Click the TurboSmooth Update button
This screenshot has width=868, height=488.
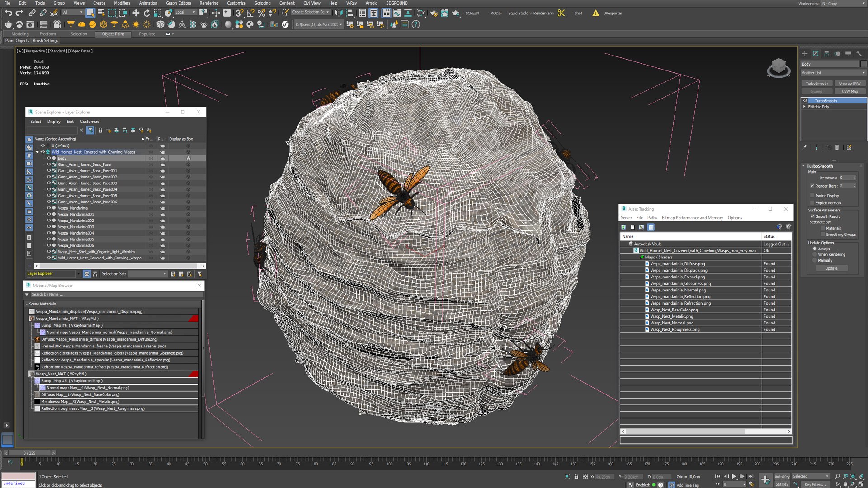[831, 268]
